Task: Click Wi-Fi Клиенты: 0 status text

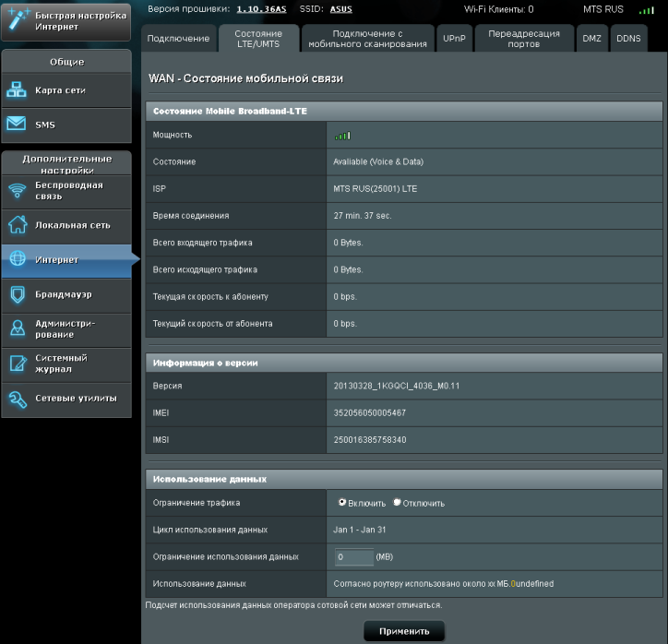Action: [x=498, y=9]
